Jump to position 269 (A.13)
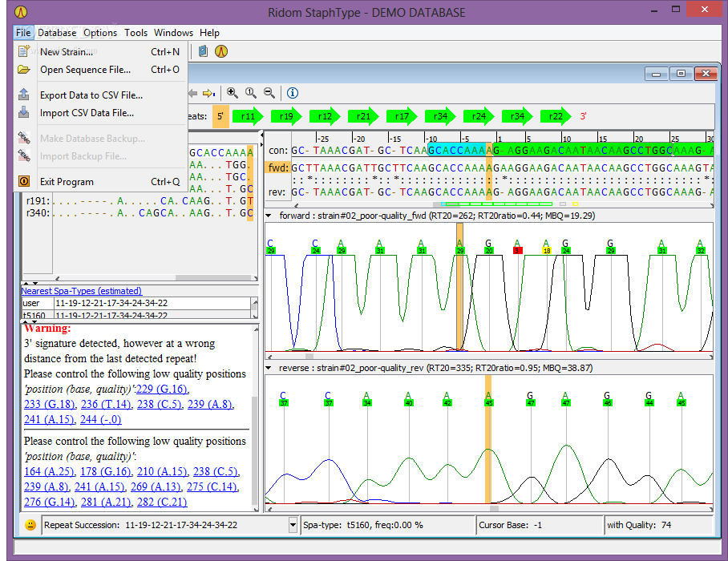Screen dimensions: 728x561 [156, 486]
